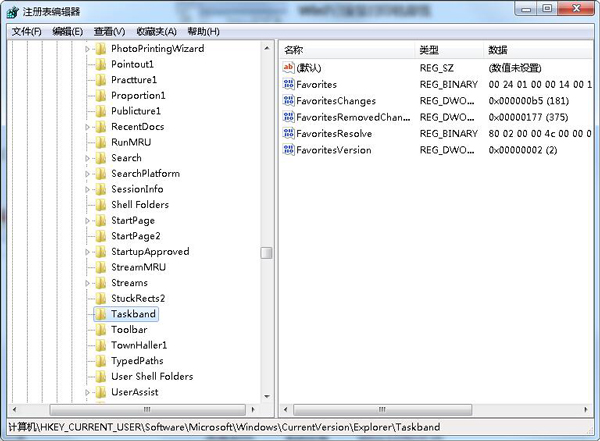
Task: Click the FavoritesResolve value icon
Action: [288, 133]
